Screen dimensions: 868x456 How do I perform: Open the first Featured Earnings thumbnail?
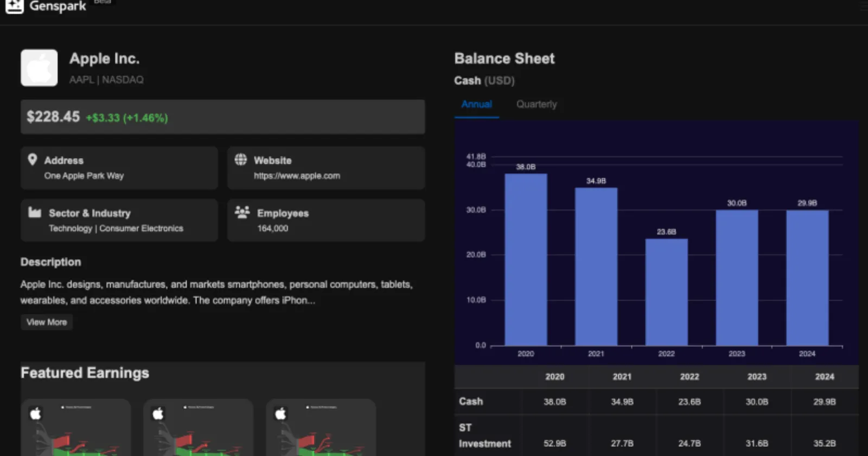tap(76, 428)
